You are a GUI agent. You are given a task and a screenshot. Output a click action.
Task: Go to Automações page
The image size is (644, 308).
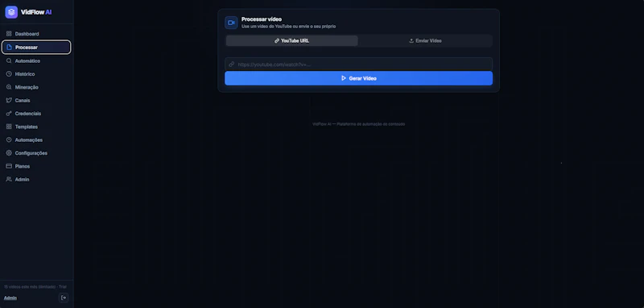pyautogui.click(x=36, y=139)
